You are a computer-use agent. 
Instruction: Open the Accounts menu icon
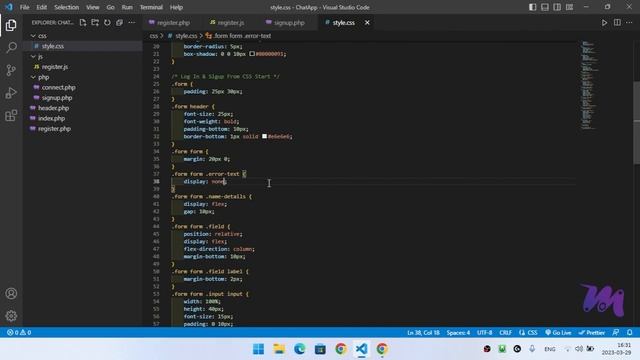tap(11, 293)
